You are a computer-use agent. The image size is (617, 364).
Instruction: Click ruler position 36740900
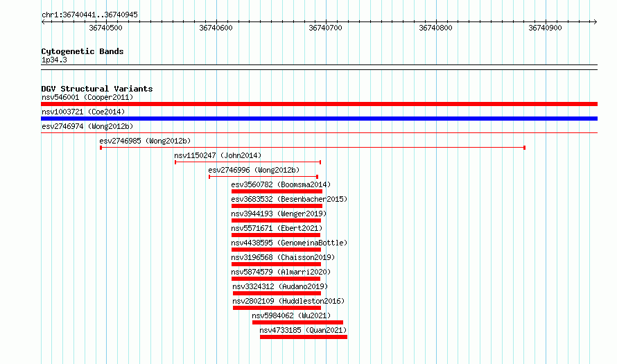coord(545,28)
